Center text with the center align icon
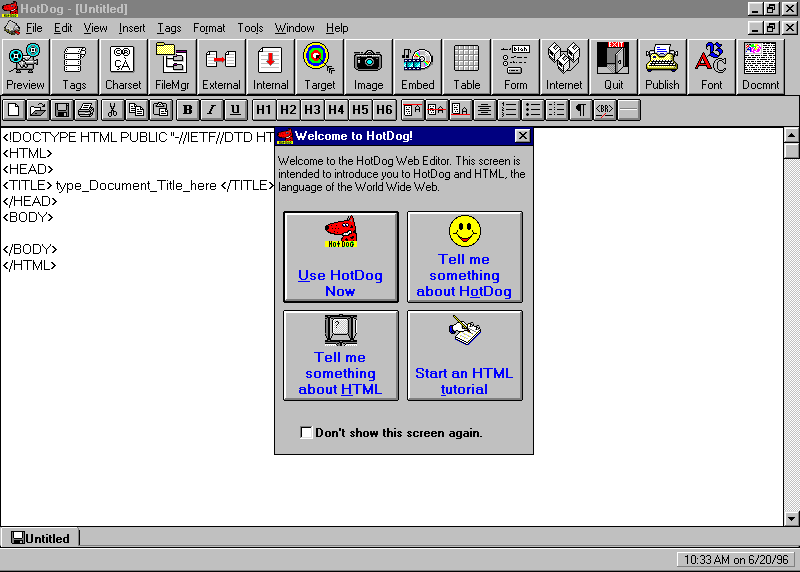 [484, 110]
